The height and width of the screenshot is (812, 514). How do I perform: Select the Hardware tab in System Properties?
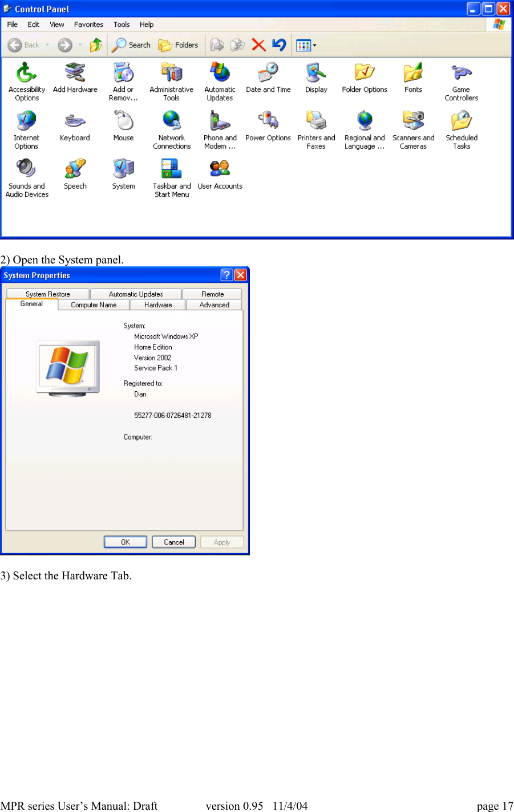pos(157,304)
